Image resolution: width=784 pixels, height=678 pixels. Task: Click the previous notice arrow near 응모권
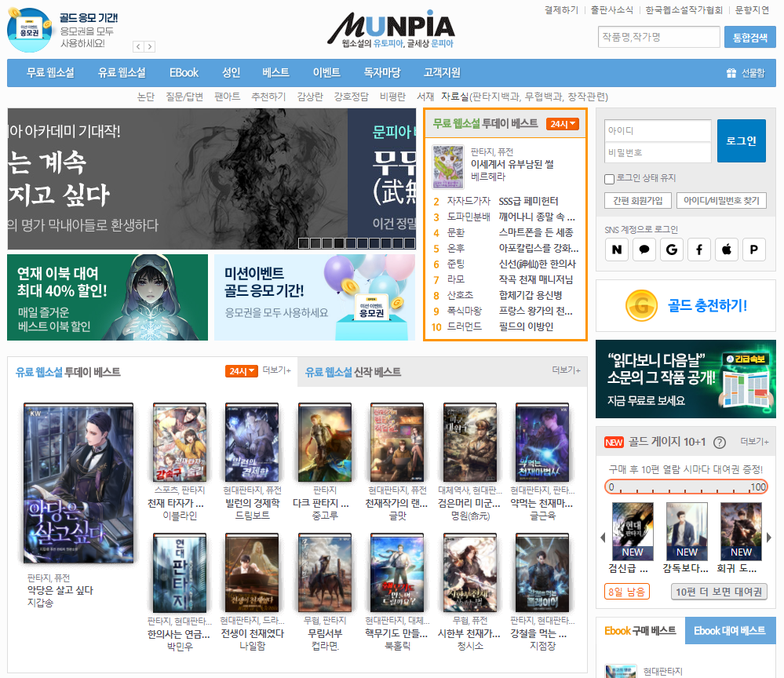138,47
